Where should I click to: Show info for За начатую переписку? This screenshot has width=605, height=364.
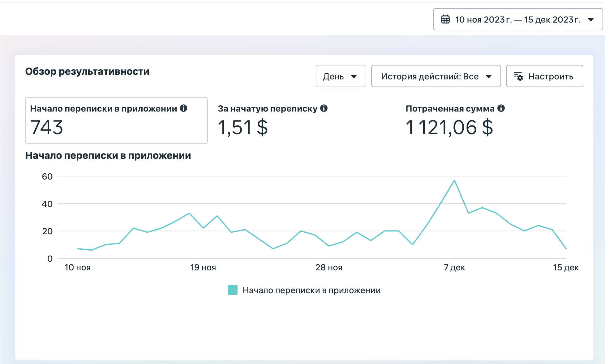324,108
